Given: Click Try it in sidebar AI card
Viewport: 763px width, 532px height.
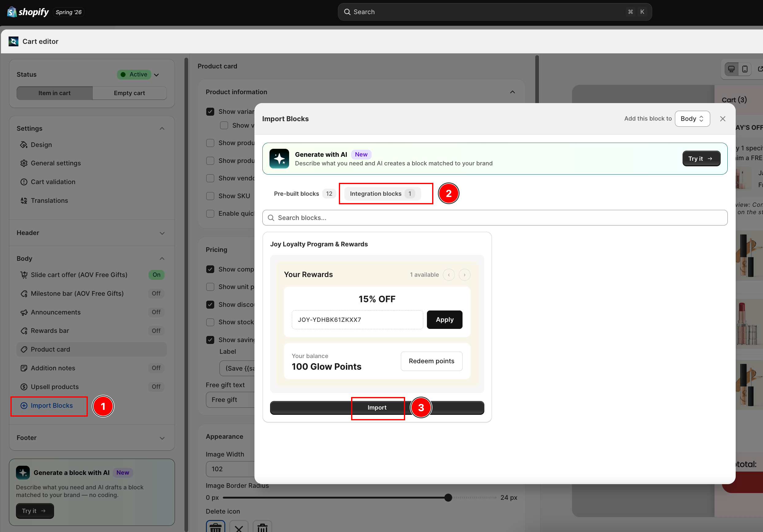Looking at the screenshot, I should click(35, 511).
